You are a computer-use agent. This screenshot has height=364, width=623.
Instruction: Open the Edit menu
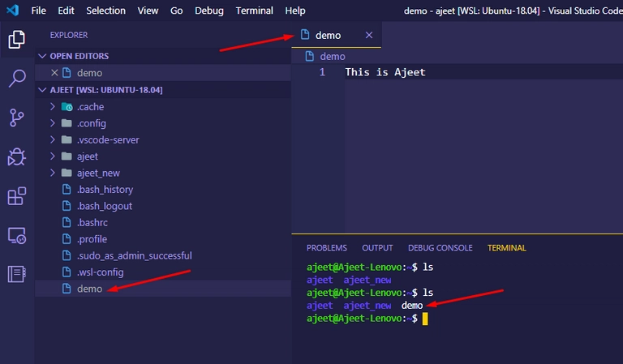pos(66,11)
